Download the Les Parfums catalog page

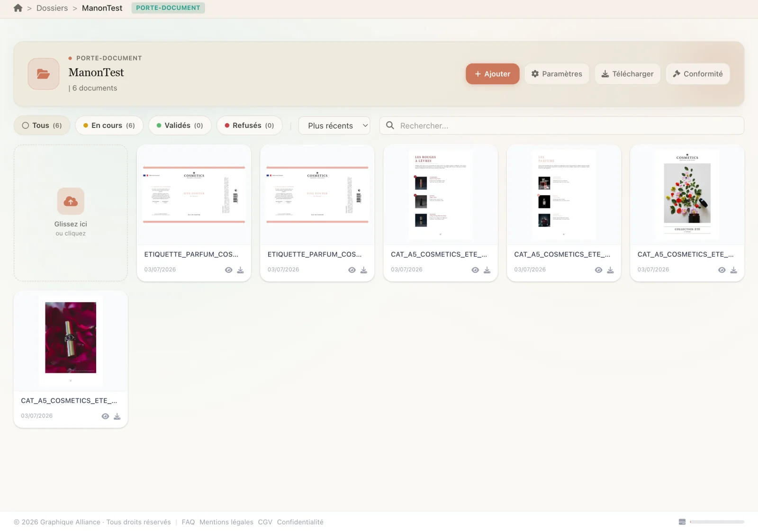click(610, 270)
